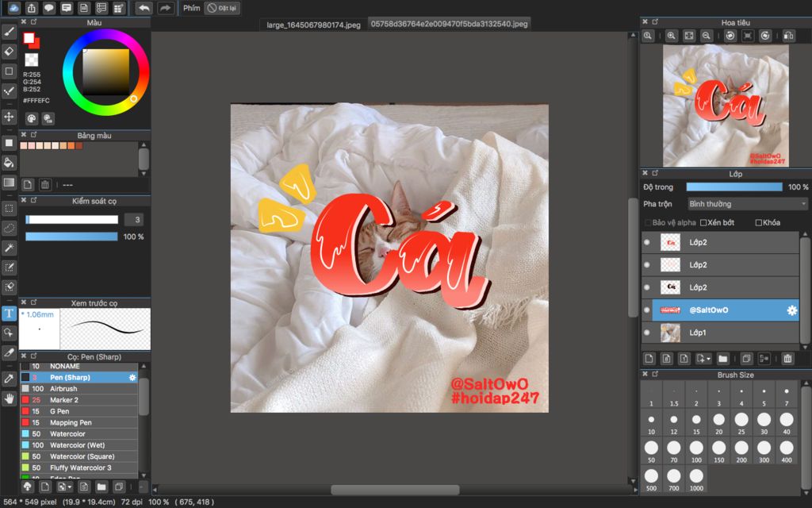Select the Brush tool in left toolbar
This screenshot has height=508, width=812.
[x=9, y=32]
